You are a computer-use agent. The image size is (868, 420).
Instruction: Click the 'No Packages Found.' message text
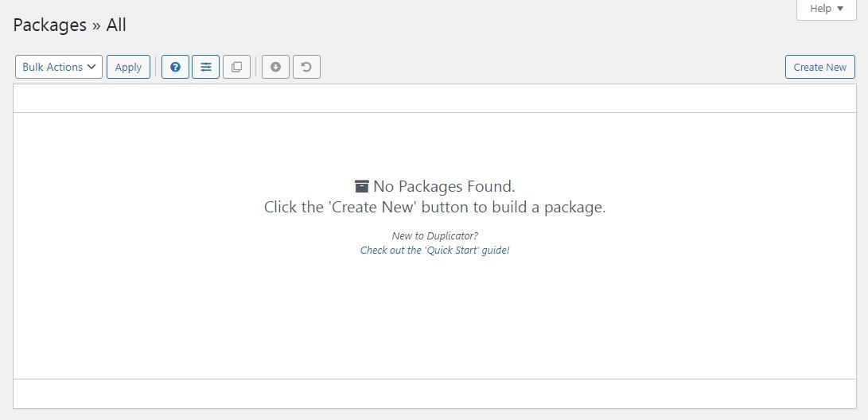point(444,186)
